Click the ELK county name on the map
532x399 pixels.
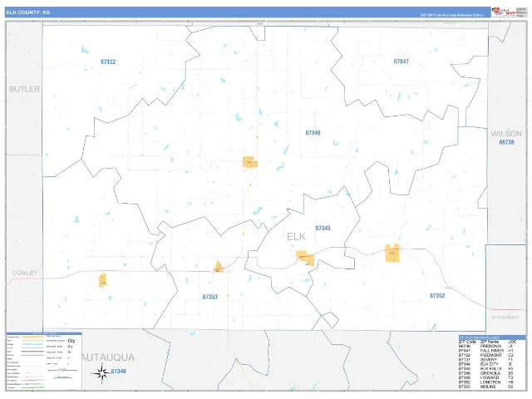point(296,237)
